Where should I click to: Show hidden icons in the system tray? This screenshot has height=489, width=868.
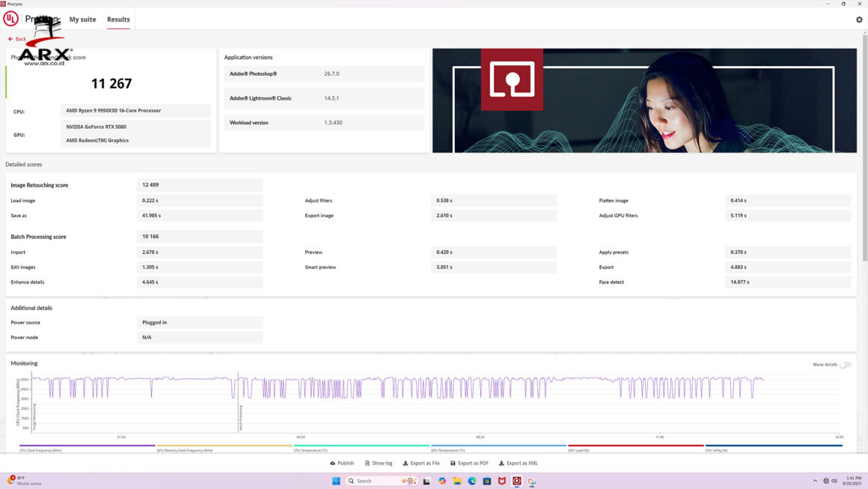pos(815,481)
